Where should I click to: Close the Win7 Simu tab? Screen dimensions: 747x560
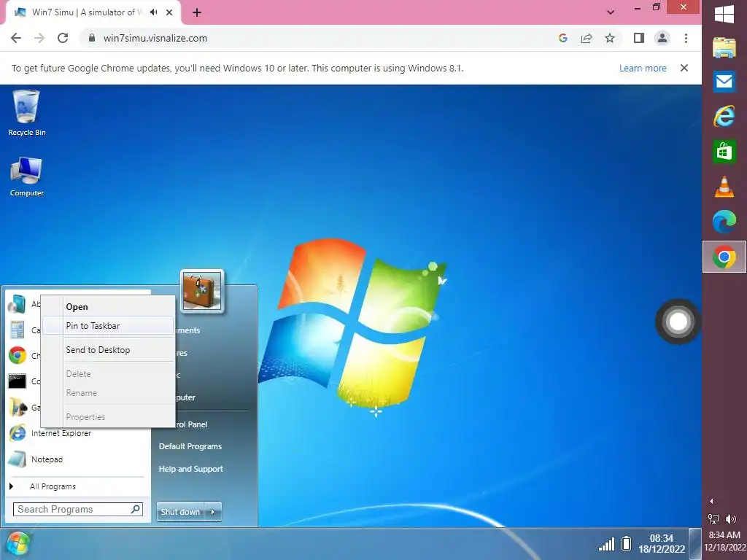(169, 12)
